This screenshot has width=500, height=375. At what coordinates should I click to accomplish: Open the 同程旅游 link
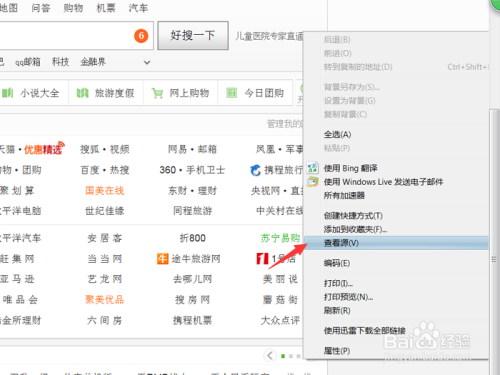tap(192, 211)
